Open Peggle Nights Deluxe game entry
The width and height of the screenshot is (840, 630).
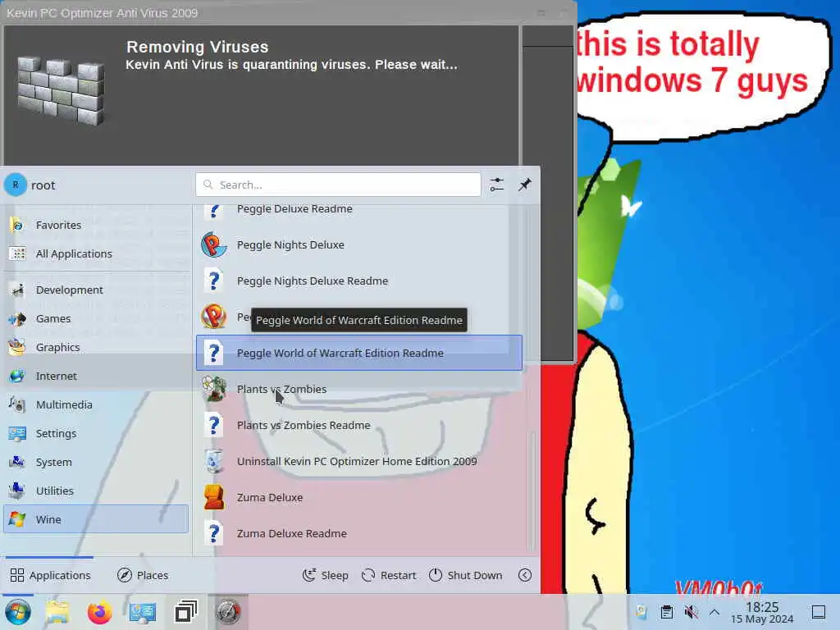coord(359,244)
